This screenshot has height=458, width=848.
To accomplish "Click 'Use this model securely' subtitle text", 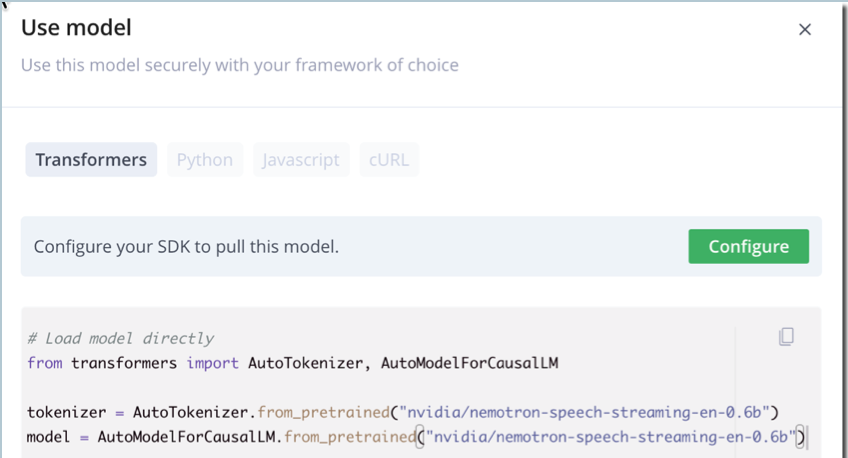I will point(240,65).
